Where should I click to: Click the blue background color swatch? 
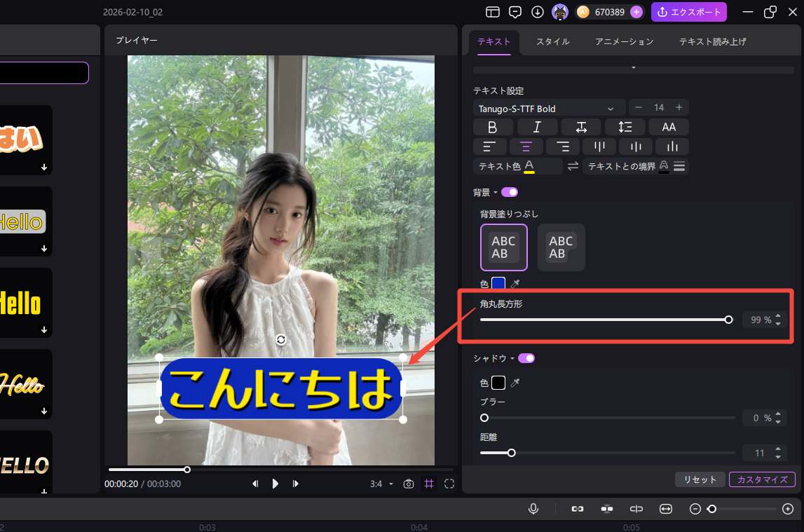point(498,284)
